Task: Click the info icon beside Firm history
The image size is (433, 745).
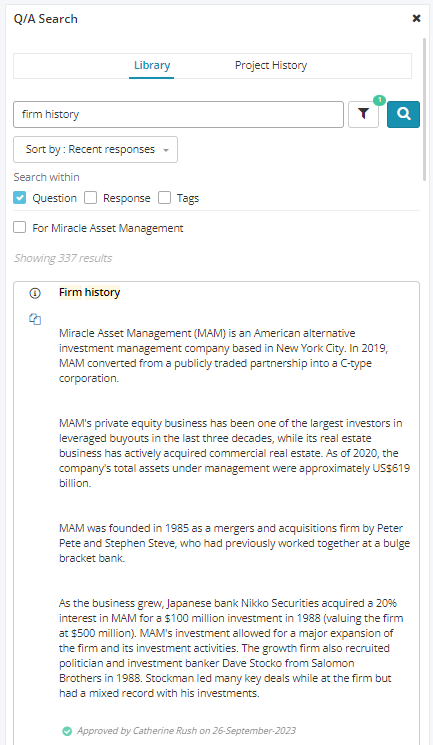Action: pyautogui.click(x=35, y=293)
